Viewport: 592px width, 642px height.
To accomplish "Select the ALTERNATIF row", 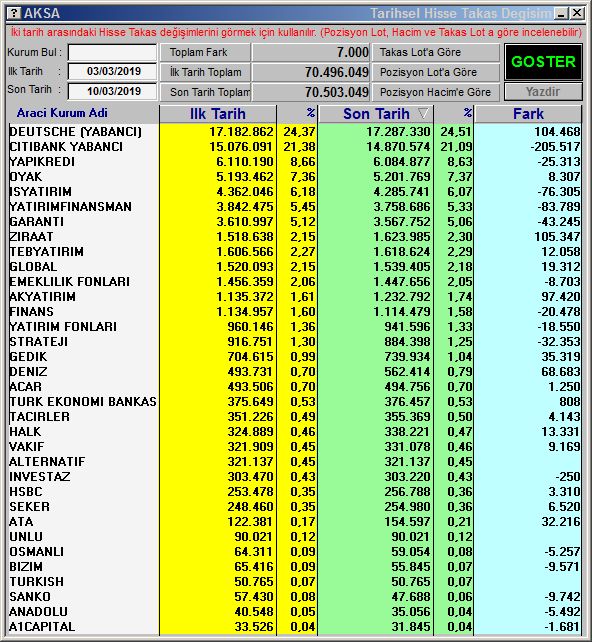I will pyautogui.click(x=295, y=462).
